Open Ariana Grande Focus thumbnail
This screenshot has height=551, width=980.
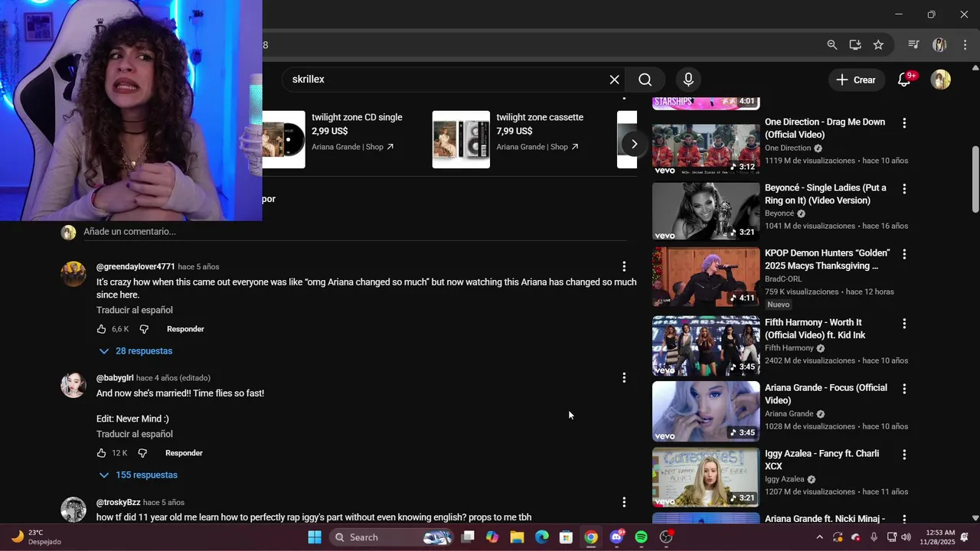pyautogui.click(x=706, y=412)
